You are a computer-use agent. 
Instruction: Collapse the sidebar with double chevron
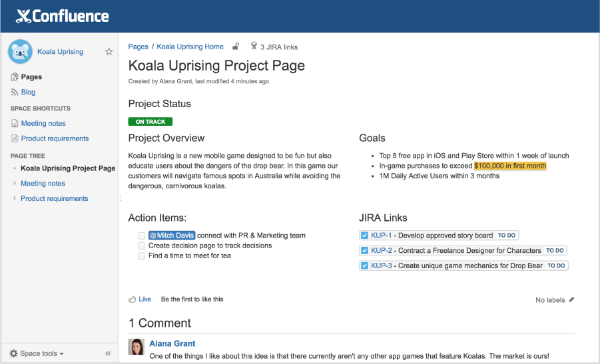tap(108, 353)
